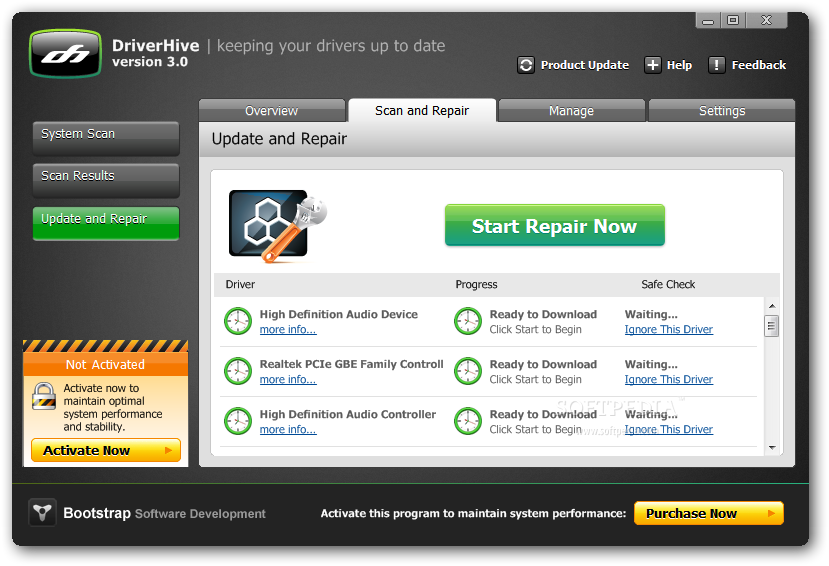Open more info for High Definition Audio Device
Viewport: 829px width, 566px height.
[288, 329]
